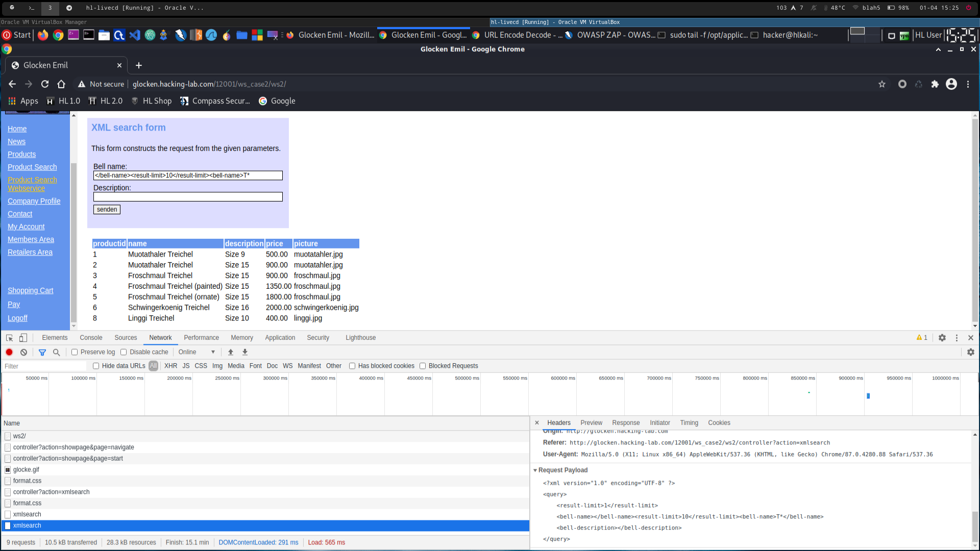980x551 pixels.
Task: Click the clear network log icon
Action: 23,352
